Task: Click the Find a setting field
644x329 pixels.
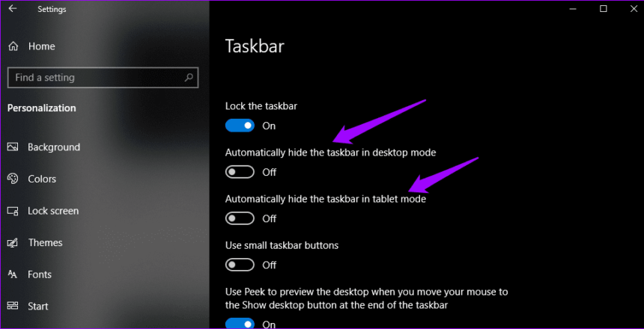Action: click(103, 78)
